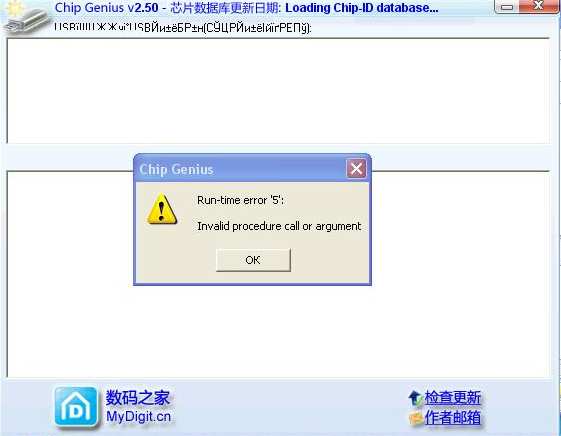The height and width of the screenshot is (436, 561).
Task: Click the main window title bar text
Action: pyautogui.click(x=247, y=8)
